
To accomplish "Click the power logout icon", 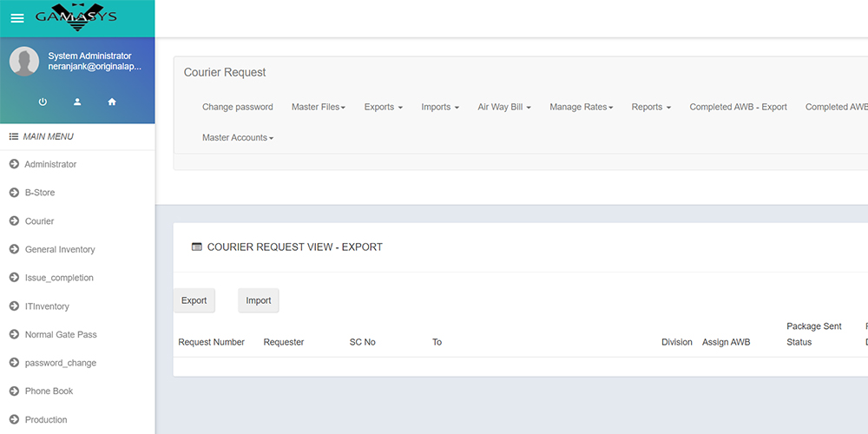I will [43, 102].
